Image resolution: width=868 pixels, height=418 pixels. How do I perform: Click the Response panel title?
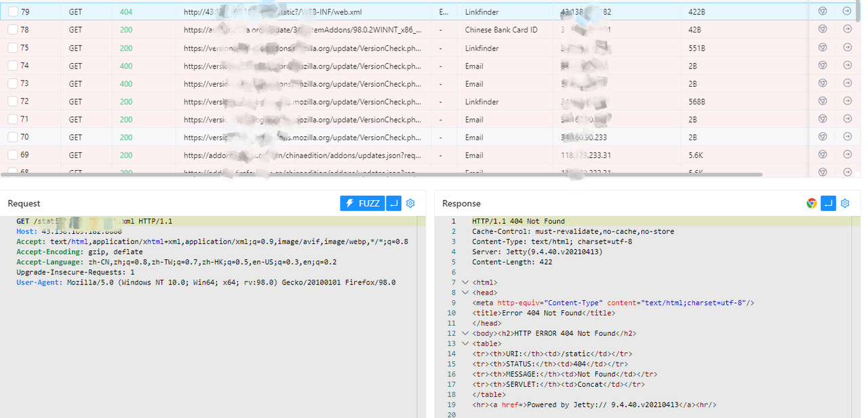click(461, 203)
